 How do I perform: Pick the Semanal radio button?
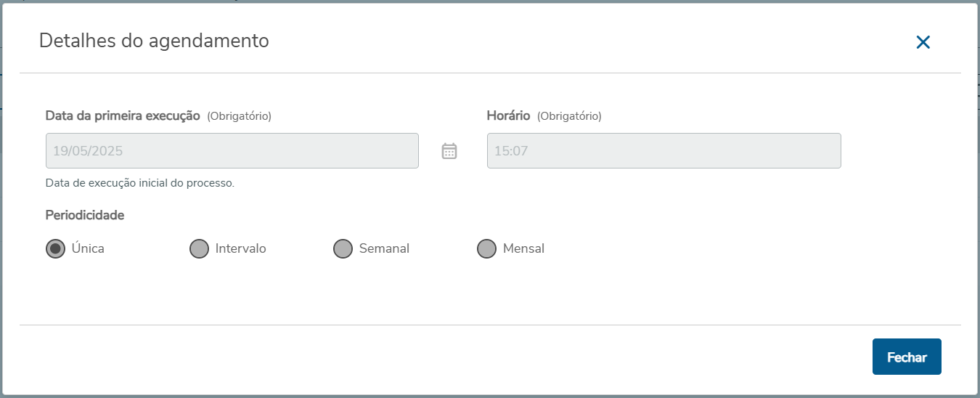click(x=343, y=249)
